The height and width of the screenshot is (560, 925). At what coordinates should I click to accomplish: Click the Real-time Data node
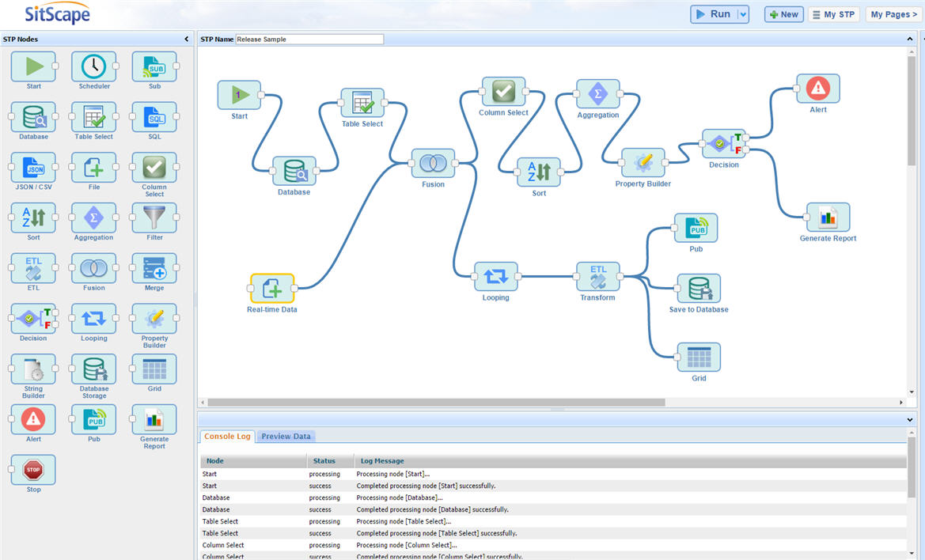coord(271,289)
